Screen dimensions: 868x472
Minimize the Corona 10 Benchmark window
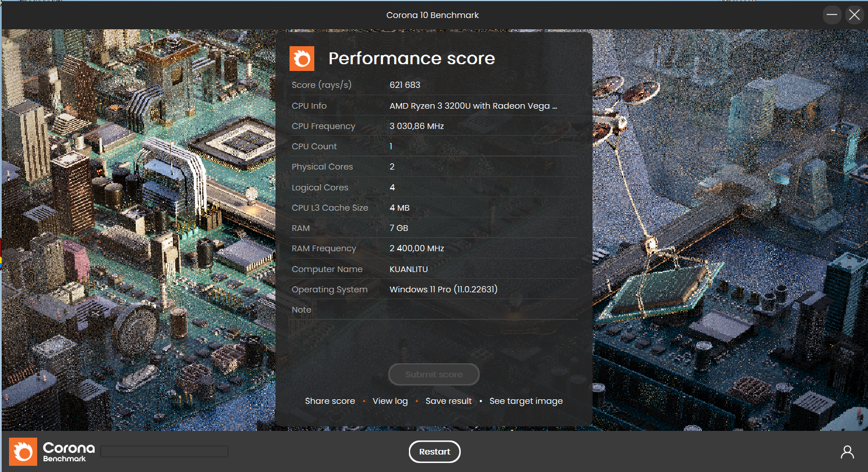(x=832, y=15)
